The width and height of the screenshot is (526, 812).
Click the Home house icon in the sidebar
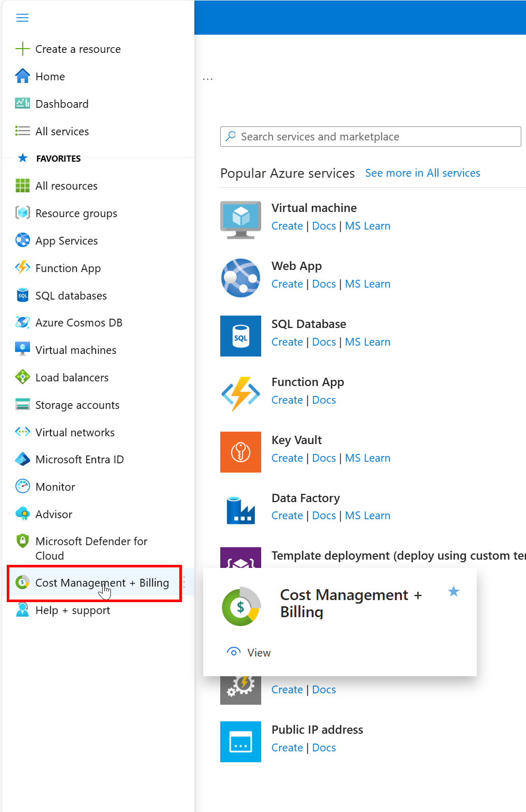click(22, 76)
